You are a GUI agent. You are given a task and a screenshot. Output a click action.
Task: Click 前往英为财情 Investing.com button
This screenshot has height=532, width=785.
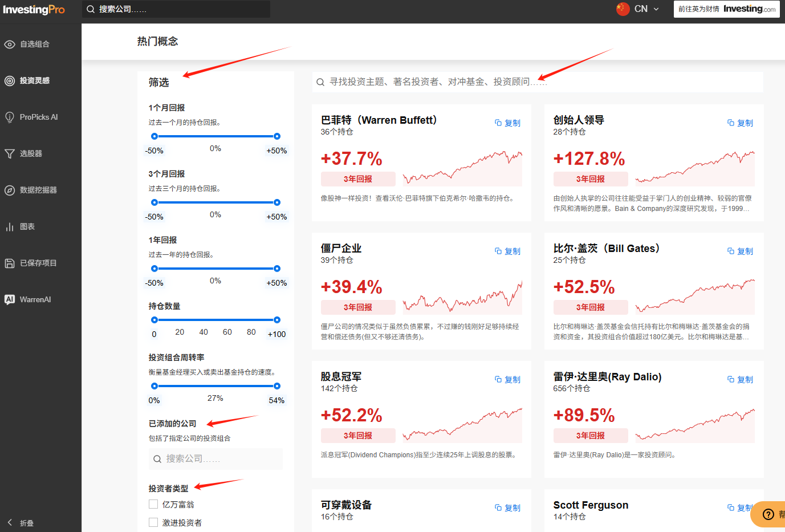coord(726,9)
